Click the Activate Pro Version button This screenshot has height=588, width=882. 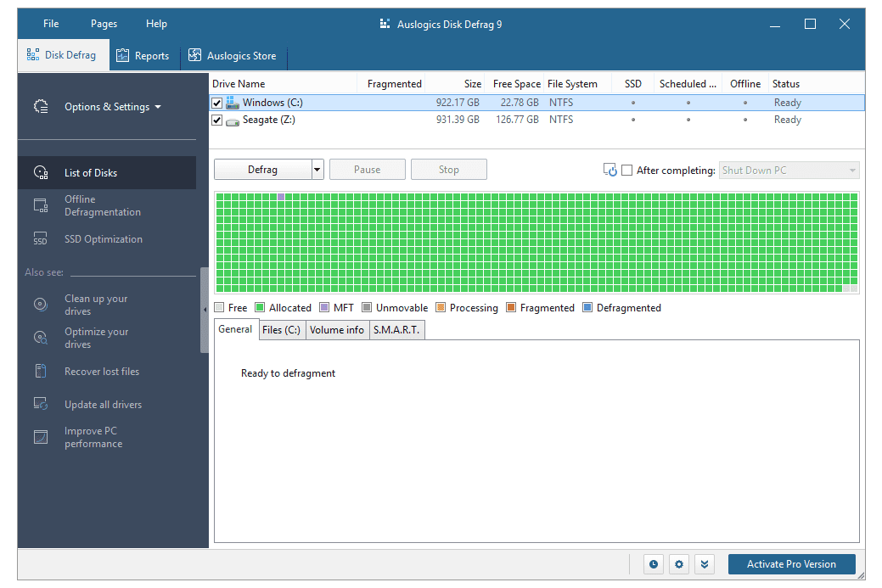click(x=791, y=564)
